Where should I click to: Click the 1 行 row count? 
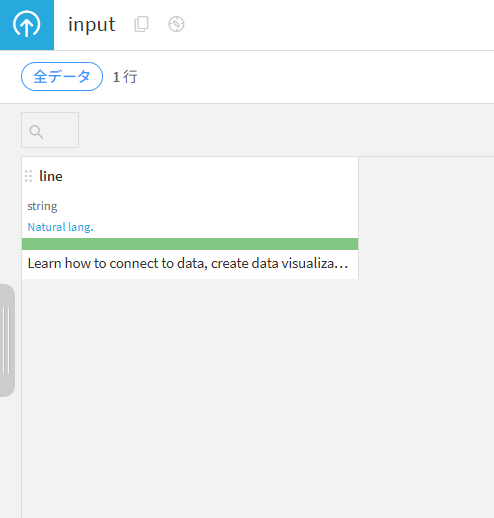coord(125,77)
